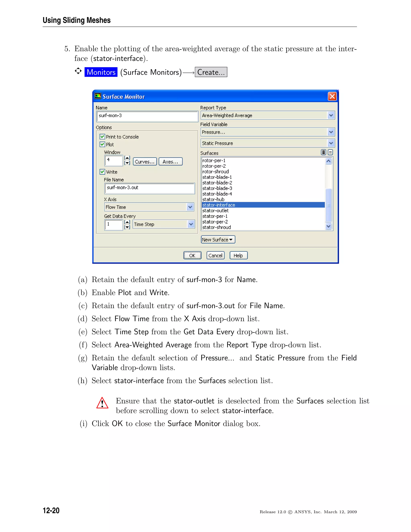411x532 pixels.
Task: Toggle Print to Console checkbox
Action: 103,137
